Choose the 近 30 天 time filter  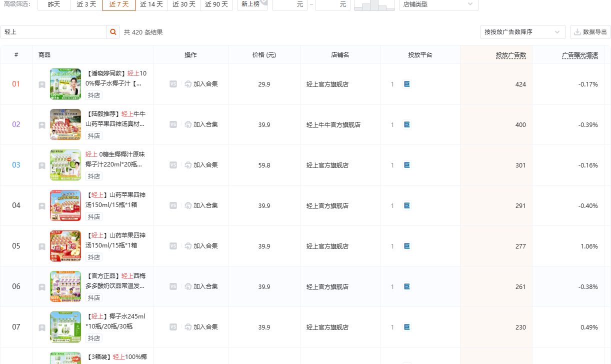tap(184, 4)
